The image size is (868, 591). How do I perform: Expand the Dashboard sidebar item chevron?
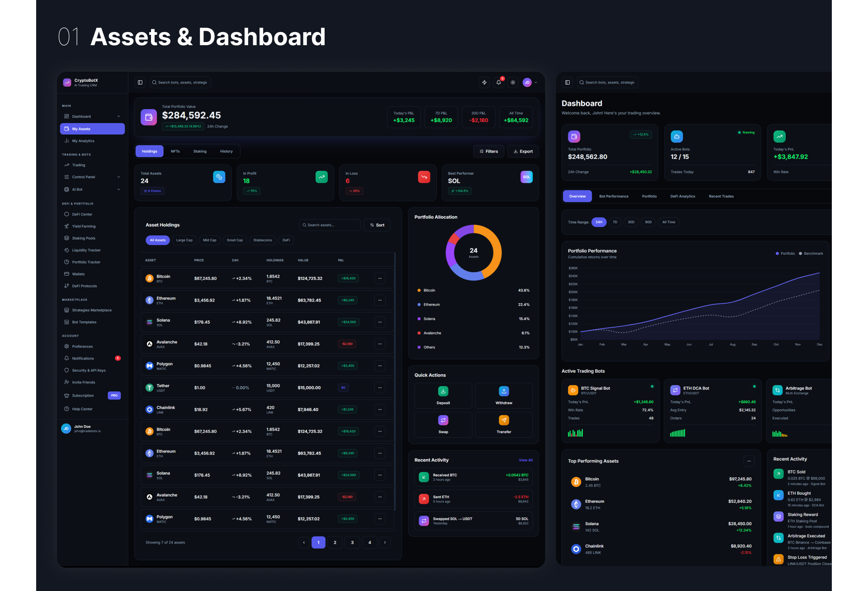tap(119, 117)
